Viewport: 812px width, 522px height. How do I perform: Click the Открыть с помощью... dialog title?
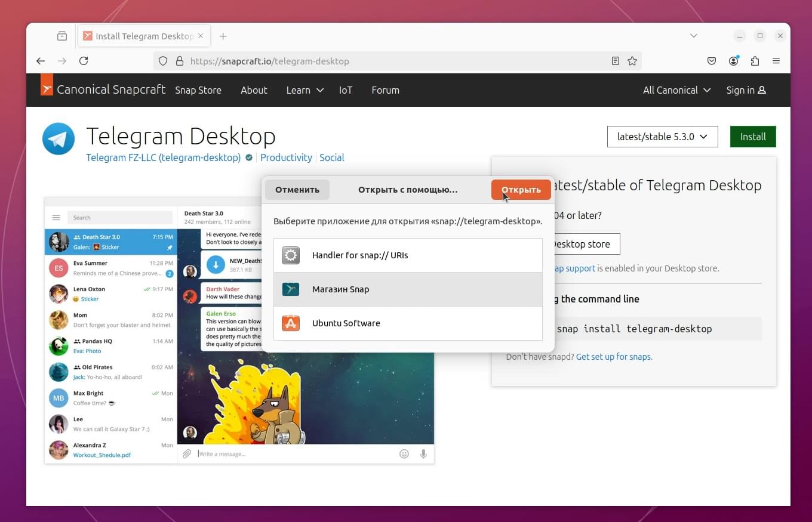pos(408,190)
